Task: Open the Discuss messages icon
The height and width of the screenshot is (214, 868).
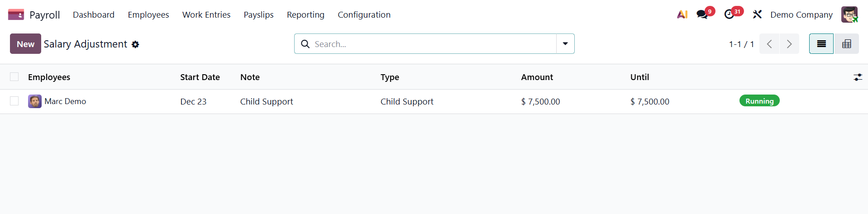Action: [702, 14]
